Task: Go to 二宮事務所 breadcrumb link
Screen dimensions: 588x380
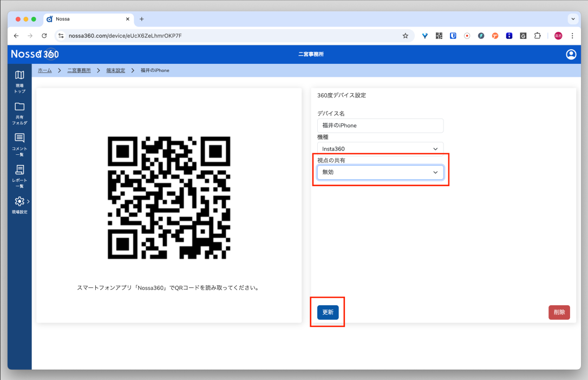Action: tap(79, 70)
